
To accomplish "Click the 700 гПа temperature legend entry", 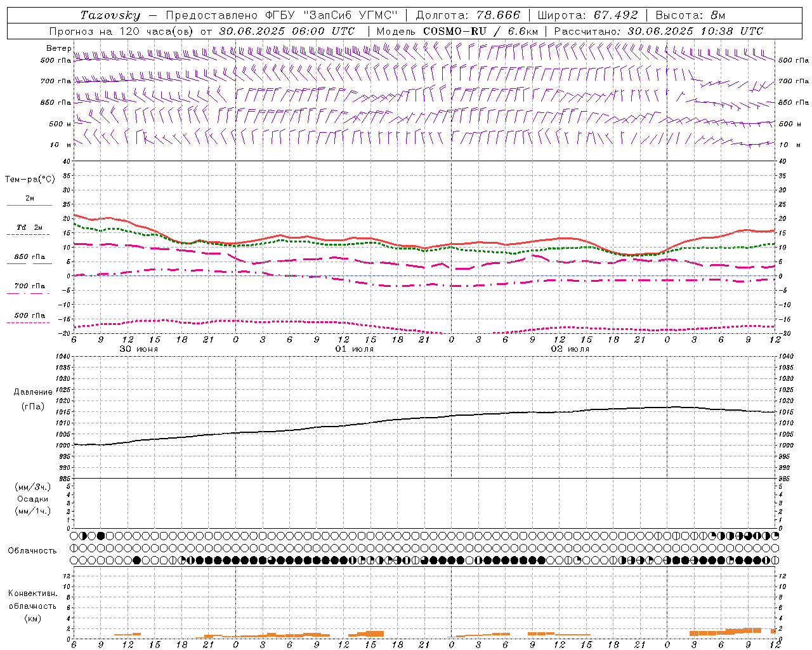I will [30, 286].
